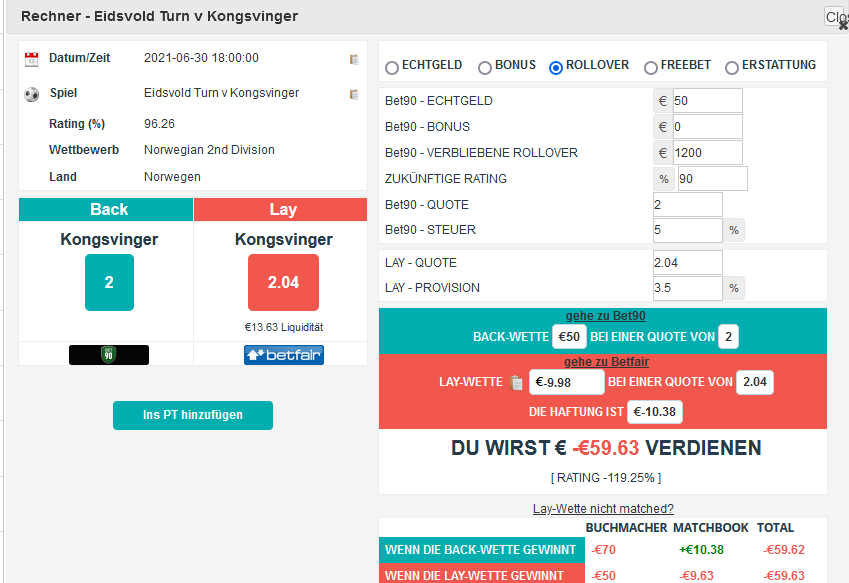849x583 pixels.
Task: Click the -€59.62 Total cell
Action: (x=784, y=550)
